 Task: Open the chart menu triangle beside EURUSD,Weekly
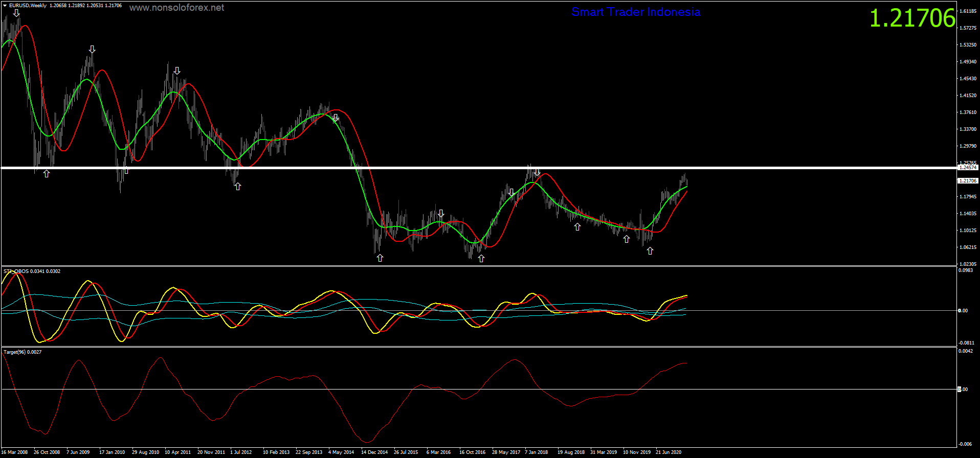5,6
